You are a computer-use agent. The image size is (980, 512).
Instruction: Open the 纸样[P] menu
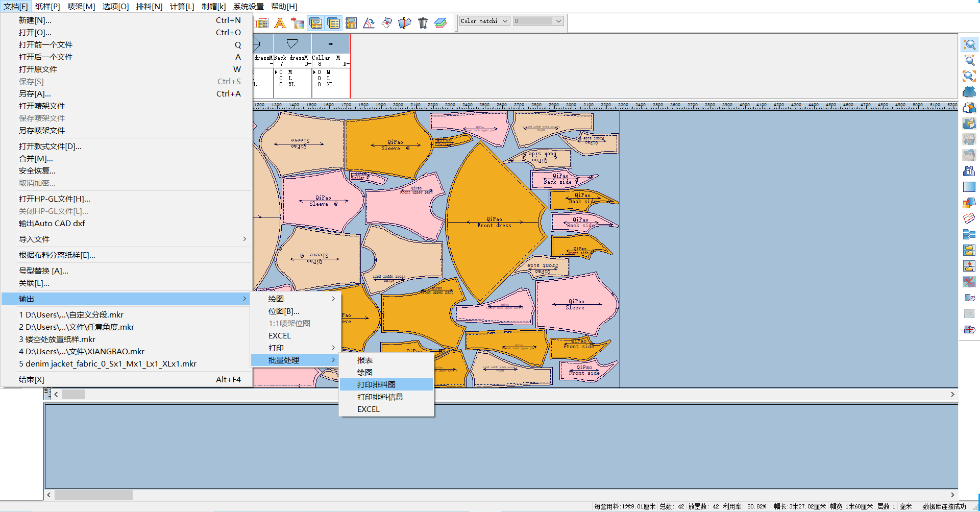point(47,6)
